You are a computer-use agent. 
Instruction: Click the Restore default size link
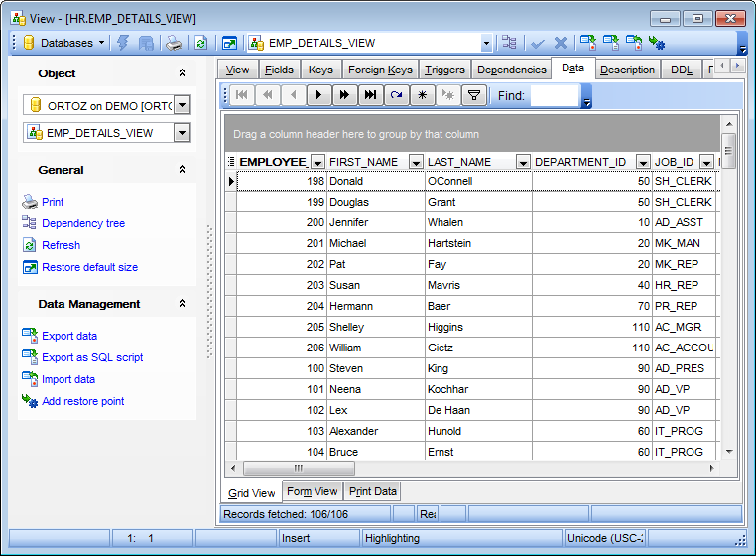[x=89, y=267]
